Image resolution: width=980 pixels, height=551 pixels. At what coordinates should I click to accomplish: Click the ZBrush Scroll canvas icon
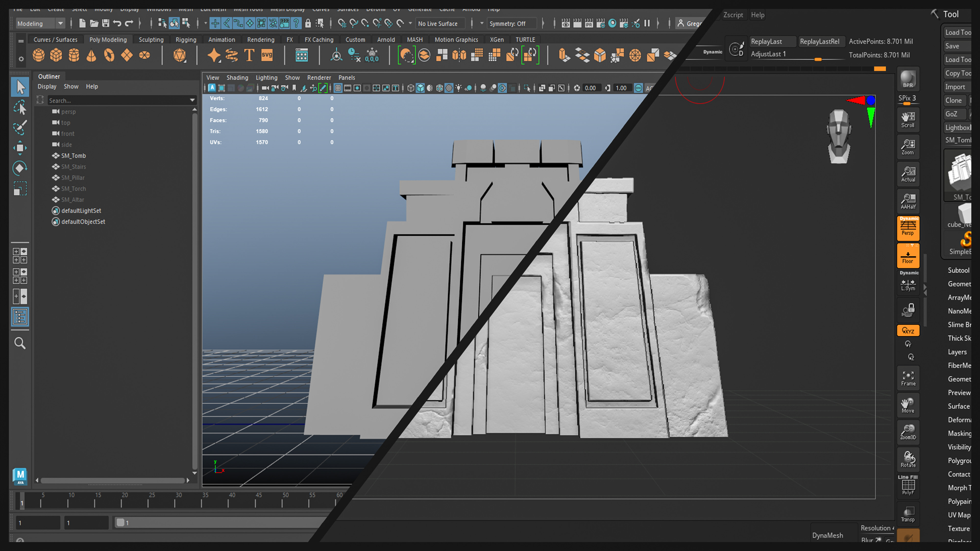[x=908, y=119]
